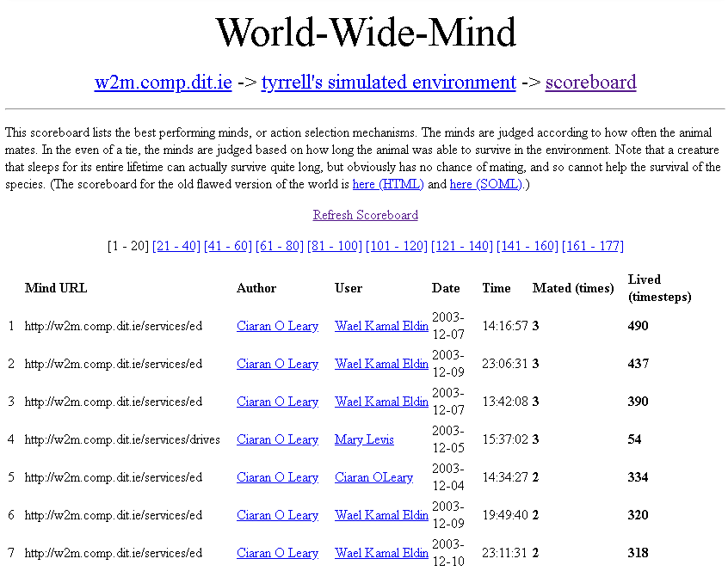Show results page 101 - 120
The image size is (728, 571).
pos(396,246)
